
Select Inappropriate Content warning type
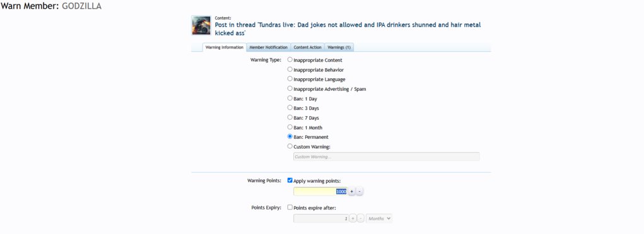290,59
